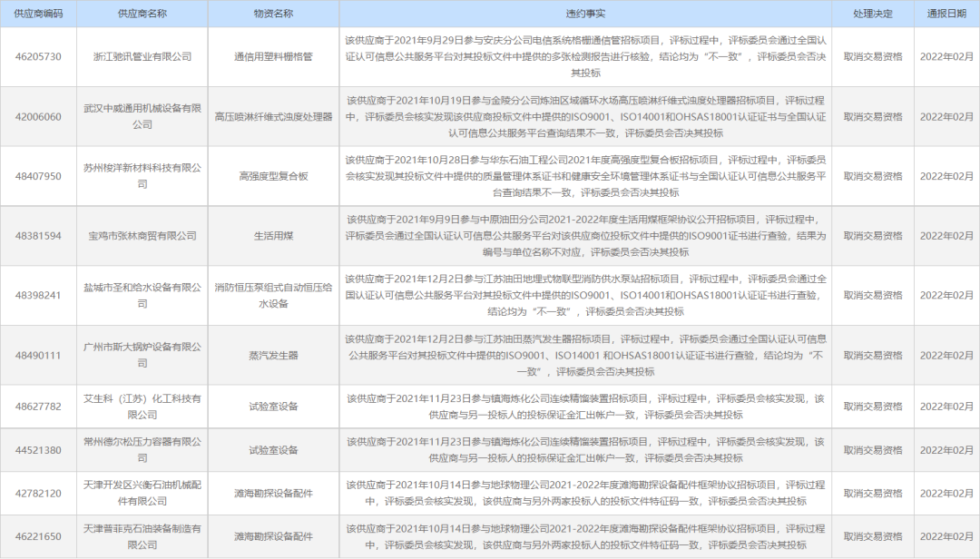980x559 pixels.
Task: Select the 生活用煤 material name
Action: click(275, 235)
